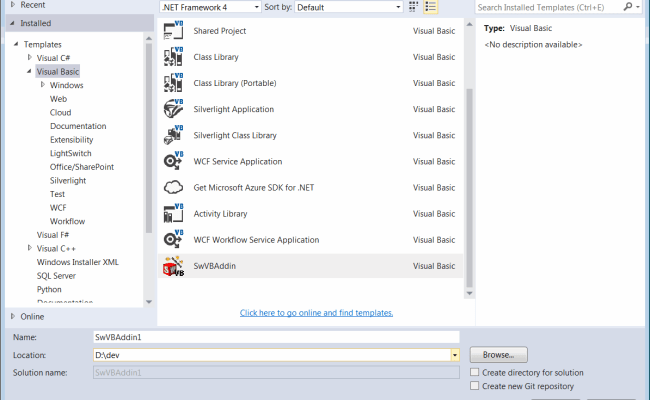The width and height of the screenshot is (650, 400).
Task: Select Get Microsoft Azure SDK for .NET
Action: [310, 187]
